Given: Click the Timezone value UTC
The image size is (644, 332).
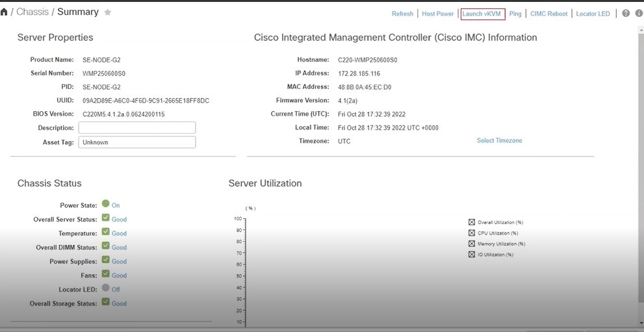Looking at the screenshot, I should click(x=344, y=141).
